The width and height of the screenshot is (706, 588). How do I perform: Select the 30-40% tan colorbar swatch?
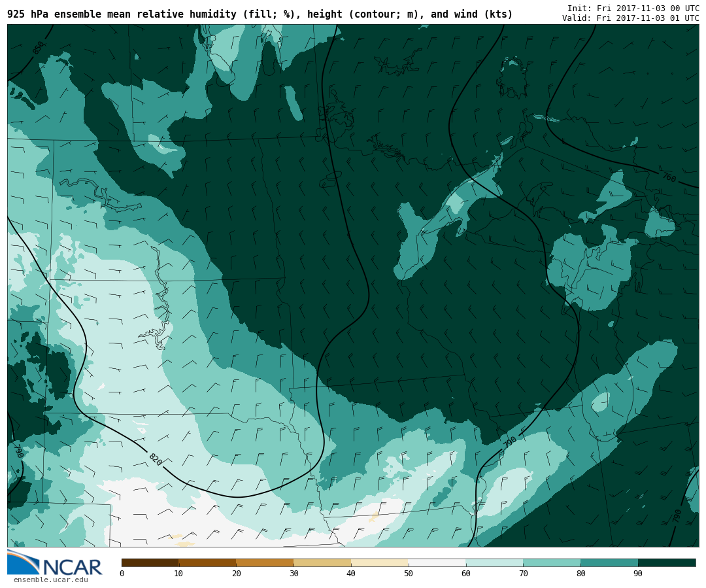point(322,562)
